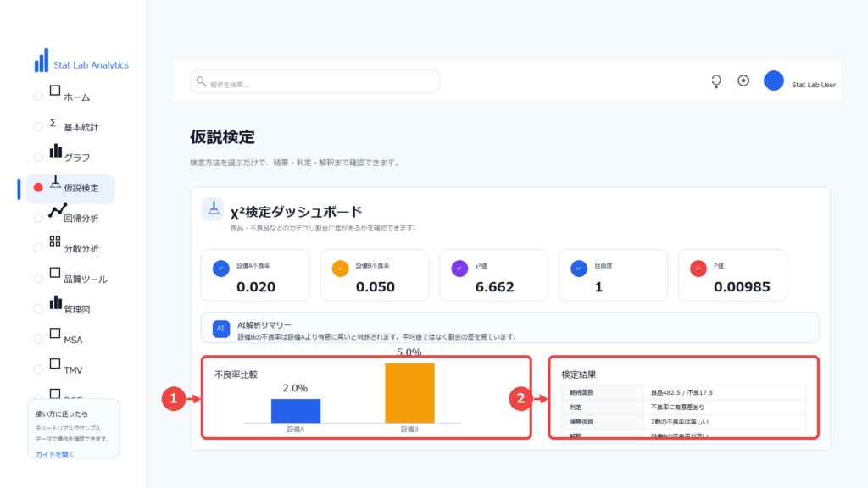The image size is (868, 488).
Task: Click the 2.0% label above the blue bar
Action: pos(295,388)
